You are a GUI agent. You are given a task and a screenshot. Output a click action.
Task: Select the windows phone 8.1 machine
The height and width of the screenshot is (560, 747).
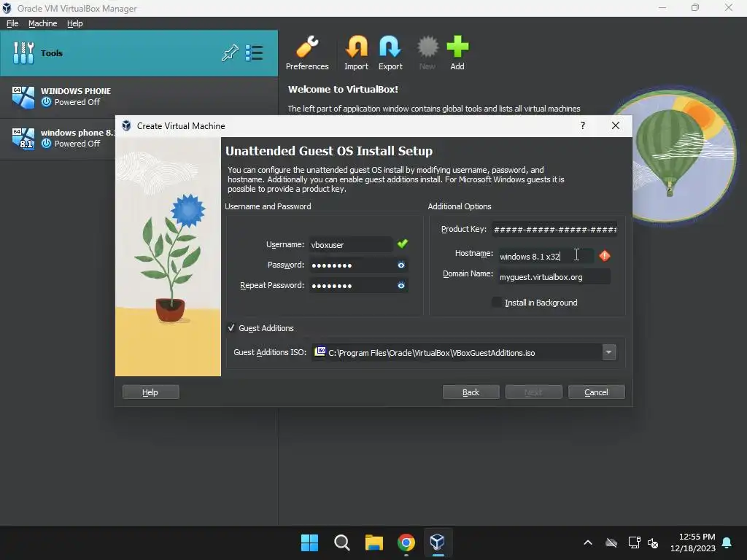(x=58, y=138)
